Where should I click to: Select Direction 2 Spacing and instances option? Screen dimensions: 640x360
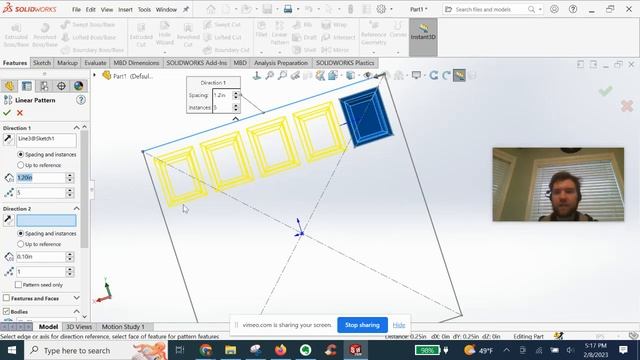point(20,233)
